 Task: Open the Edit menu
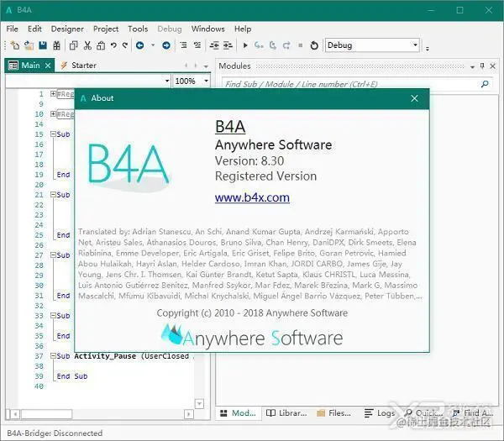34,29
